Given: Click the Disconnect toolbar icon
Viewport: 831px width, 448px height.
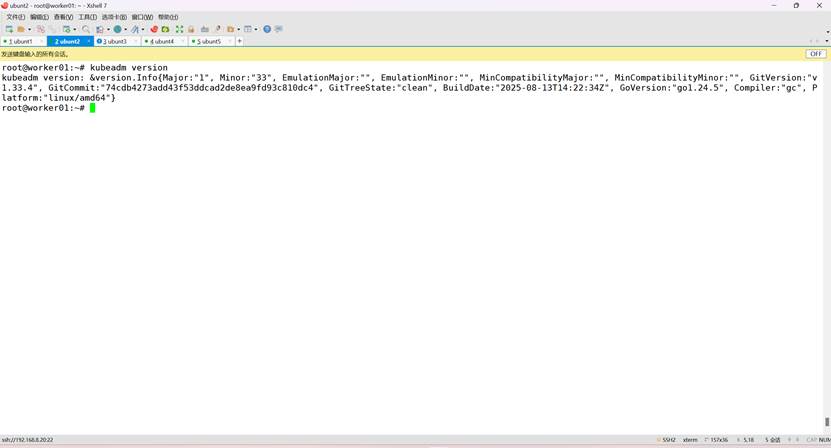Looking at the screenshot, I should coord(41,29).
